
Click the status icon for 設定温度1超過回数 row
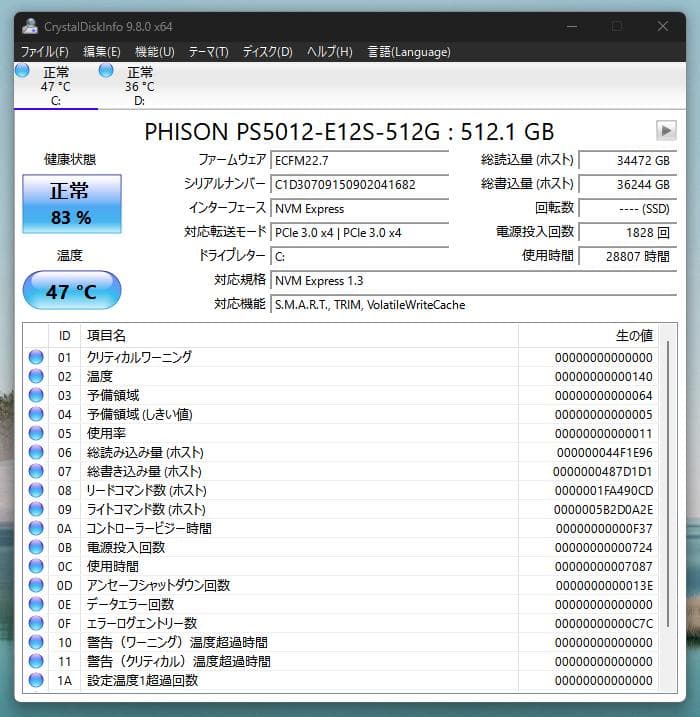(36, 680)
